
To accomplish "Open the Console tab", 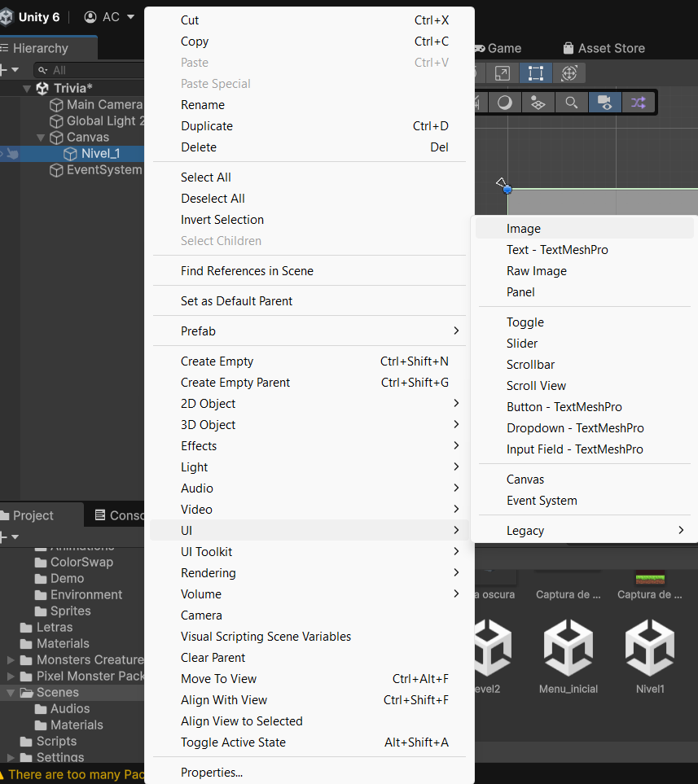I will [x=119, y=515].
